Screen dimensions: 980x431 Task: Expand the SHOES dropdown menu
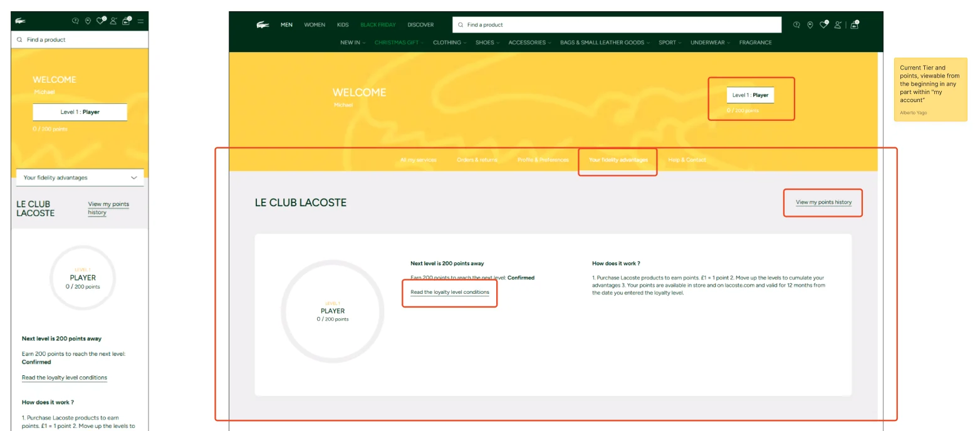pos(487,43)
